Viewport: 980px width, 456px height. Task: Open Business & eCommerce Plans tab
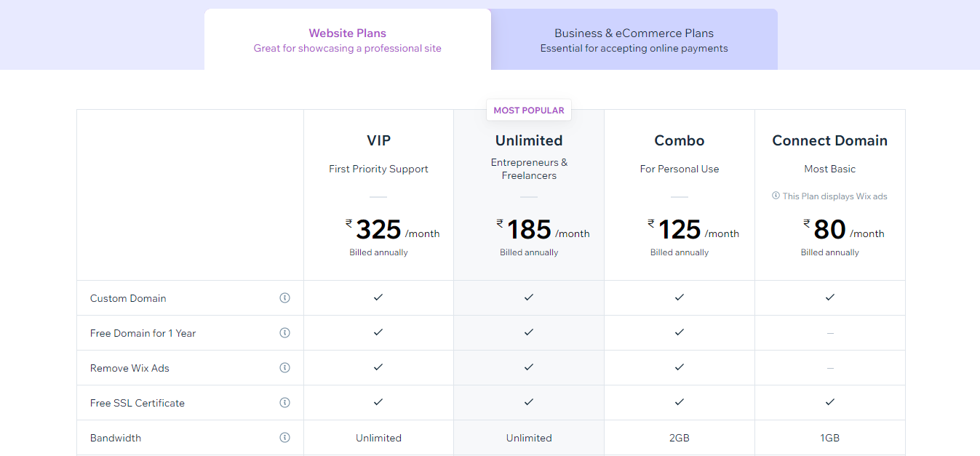634,39
